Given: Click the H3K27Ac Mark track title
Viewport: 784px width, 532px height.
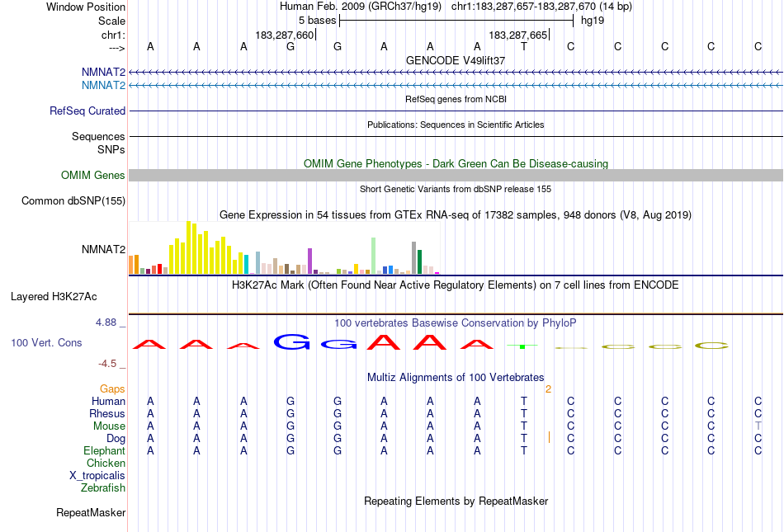Looking at the screenshot, I should coord(456,285).
